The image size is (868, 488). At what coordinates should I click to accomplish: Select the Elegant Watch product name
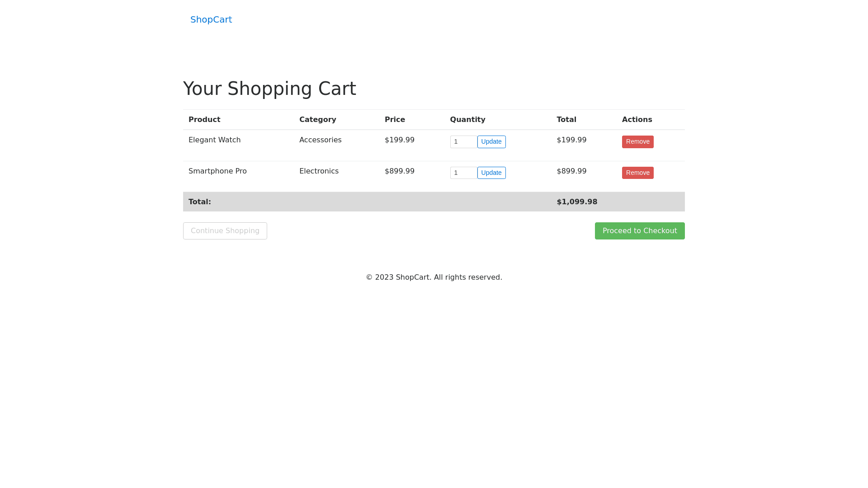click(214, 140)
